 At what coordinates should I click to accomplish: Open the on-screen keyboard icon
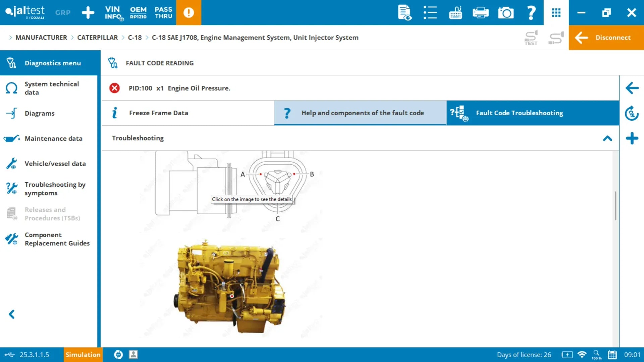tap(455, 13)
